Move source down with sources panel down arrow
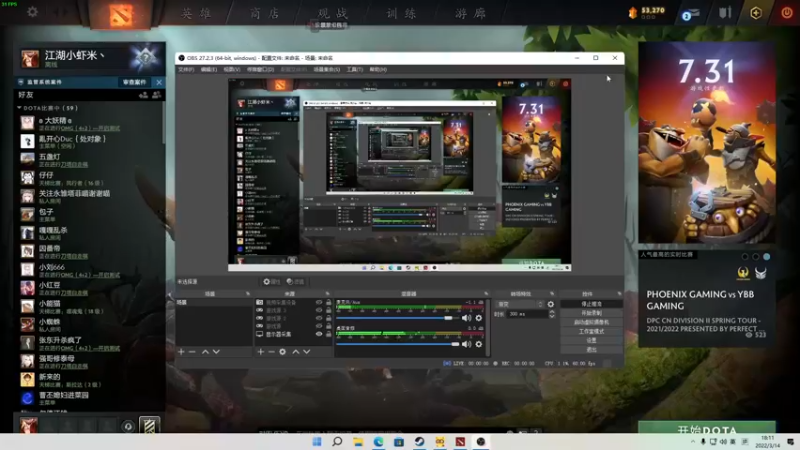800x450 pixels. 307,352
